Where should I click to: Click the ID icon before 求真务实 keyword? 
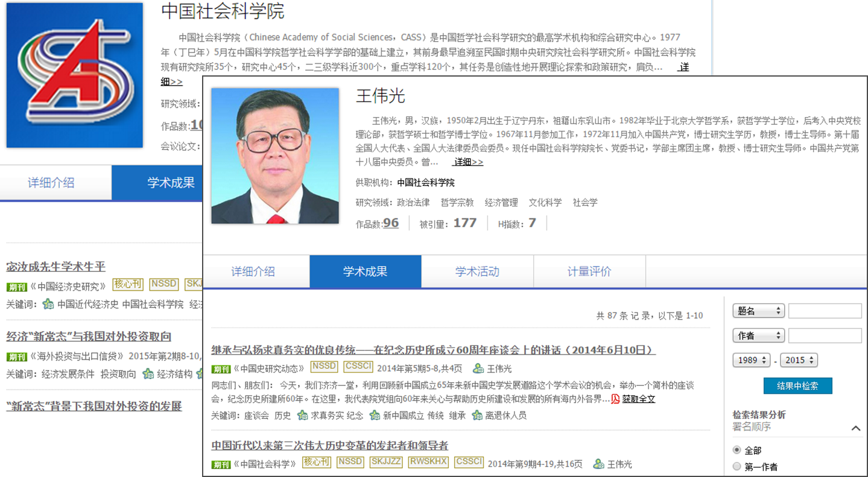click(x=303, y=415)
